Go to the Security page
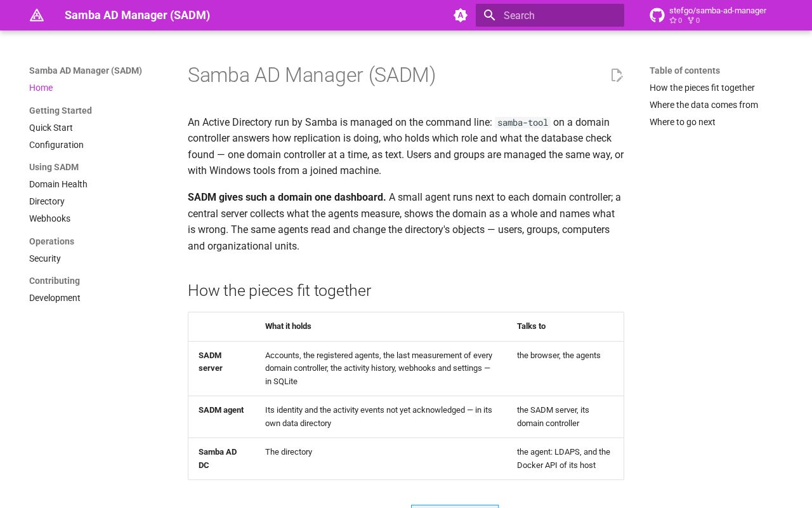The image size is (812, 508). (45, 258)
